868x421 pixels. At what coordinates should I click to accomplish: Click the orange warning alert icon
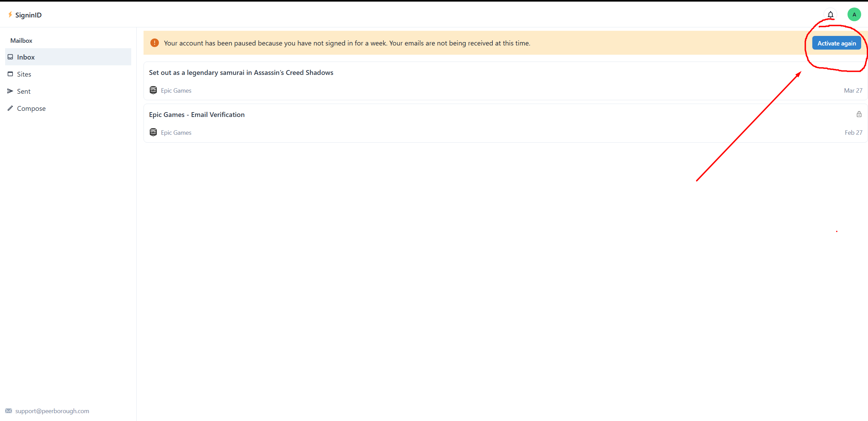154,43
